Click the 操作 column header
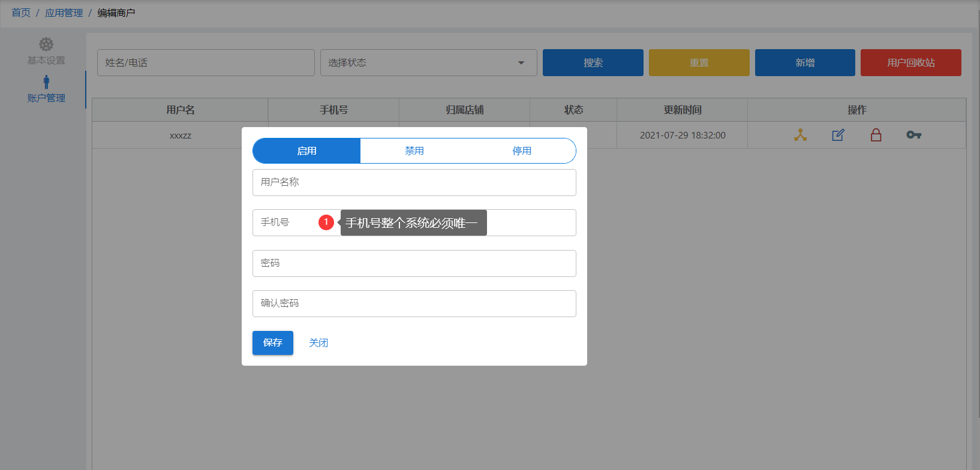The image size is (980, 470). (856, 110)
